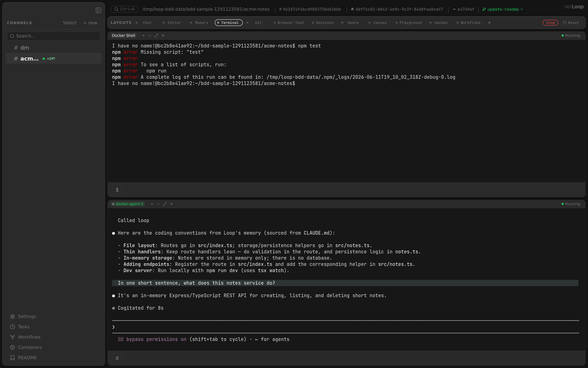Click the channel Search field
The height and width of the screenshot is (368, 588).
coord(53,36)
